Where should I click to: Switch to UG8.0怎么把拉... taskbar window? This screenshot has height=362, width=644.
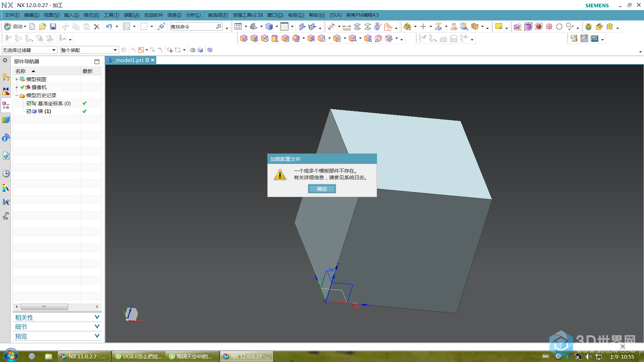tap(139, 356)
